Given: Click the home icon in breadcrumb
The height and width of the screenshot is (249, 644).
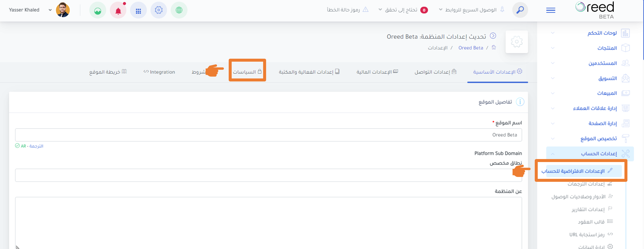Looking at the screenshot, I should pyautogui.click(x=494, y=47).
